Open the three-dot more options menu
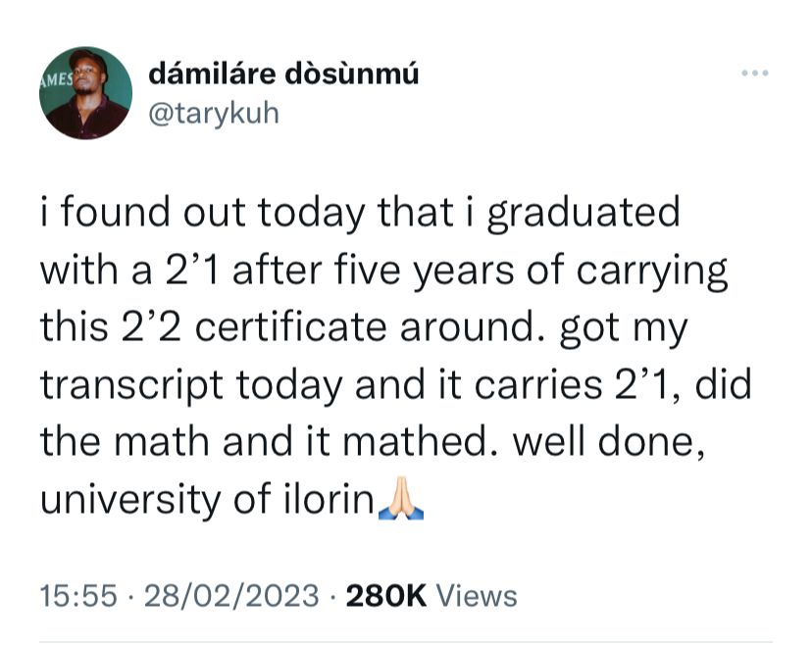This screenshot has width=812, height=645. point(755,73)
